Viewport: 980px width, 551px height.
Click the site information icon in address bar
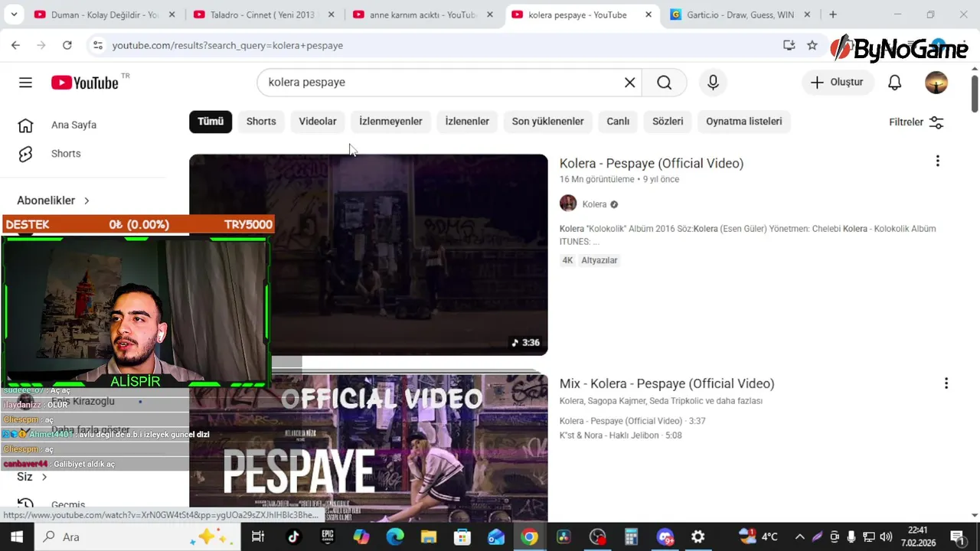97,45
